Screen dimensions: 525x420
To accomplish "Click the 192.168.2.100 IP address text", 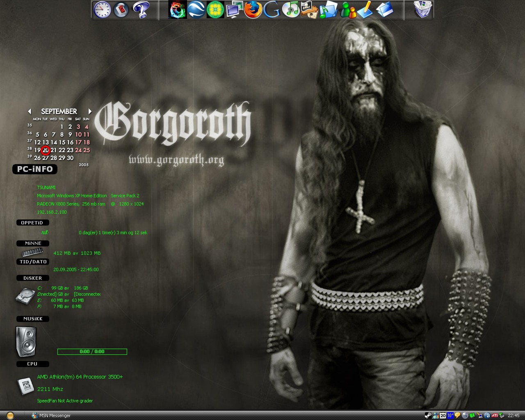I will (x=52, y=212).
